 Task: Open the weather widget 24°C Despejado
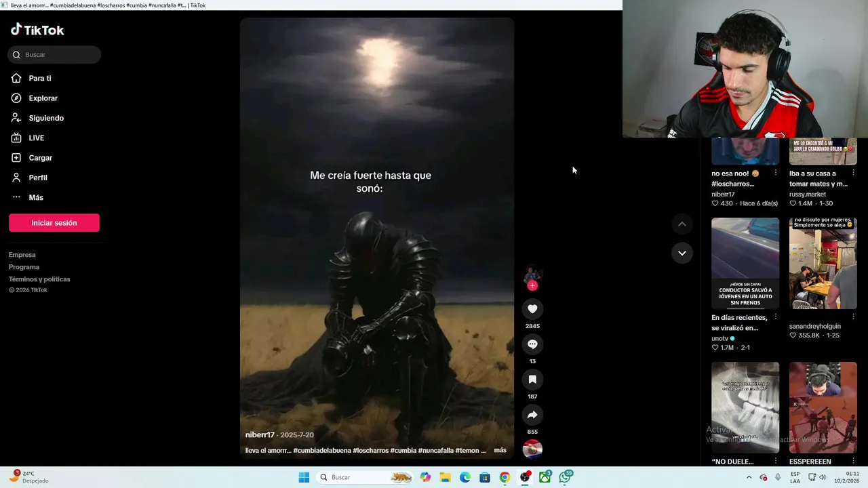(x=28, y=477)
